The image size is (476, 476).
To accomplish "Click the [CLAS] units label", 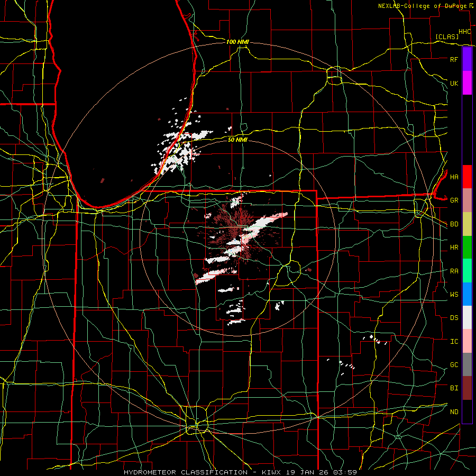I will pos(447,36).
